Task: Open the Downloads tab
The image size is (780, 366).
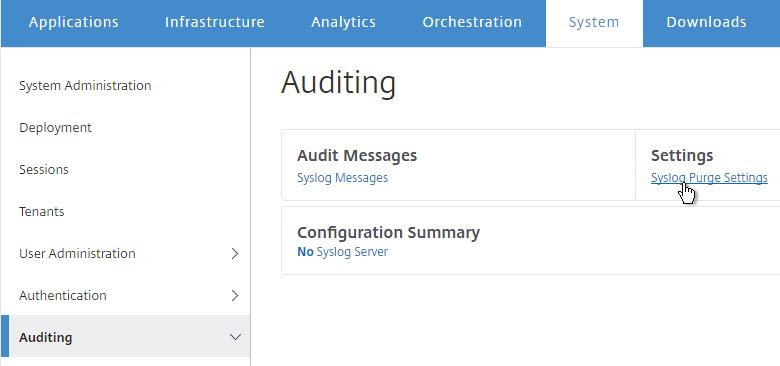Action: [x=706, y=22]
